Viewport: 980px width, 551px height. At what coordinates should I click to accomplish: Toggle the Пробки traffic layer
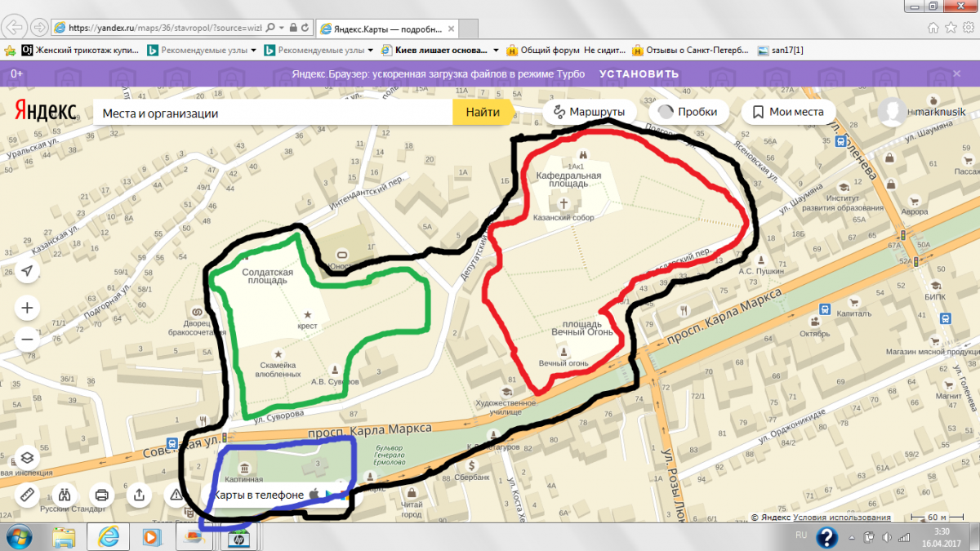tap(688, 112)
